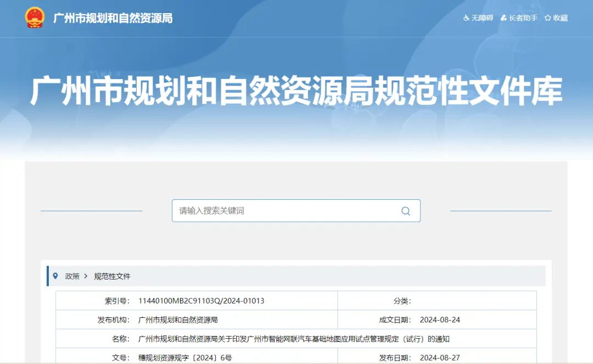This screenshot has height=364, width=593.
Task: Click the 文号 value 穗规划资源规字〔2024〕6号
Action: coord(185,357)
